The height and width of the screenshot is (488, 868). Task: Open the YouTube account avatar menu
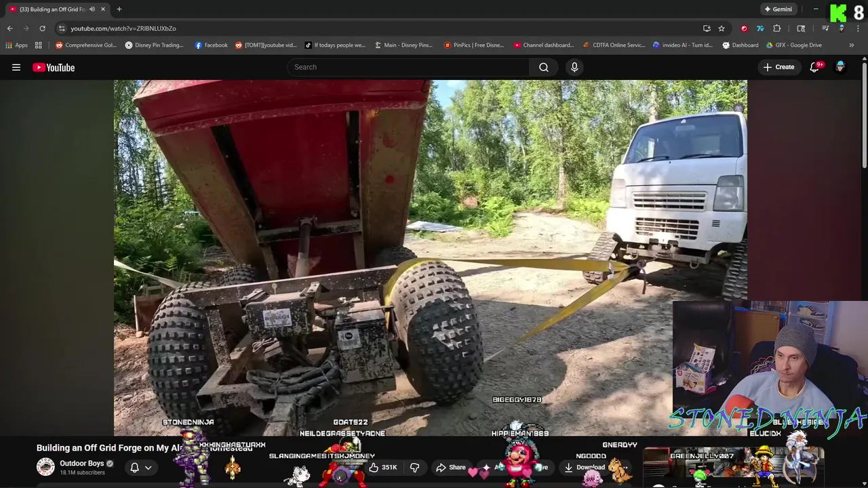tap(840, 67)
